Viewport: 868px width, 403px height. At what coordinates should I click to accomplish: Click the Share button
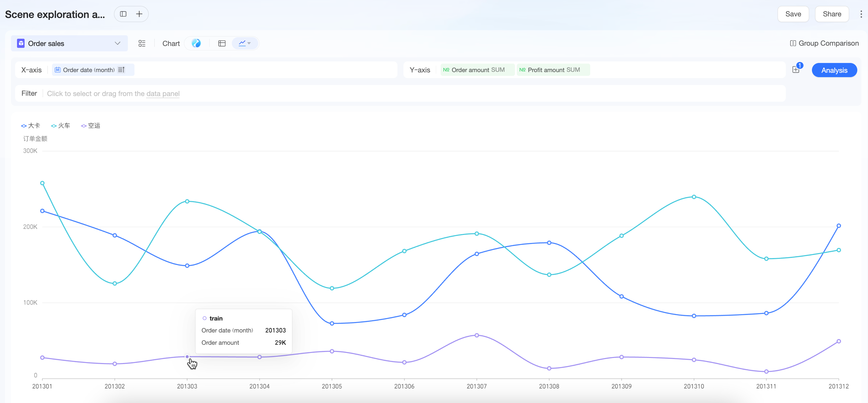(831, 14)
